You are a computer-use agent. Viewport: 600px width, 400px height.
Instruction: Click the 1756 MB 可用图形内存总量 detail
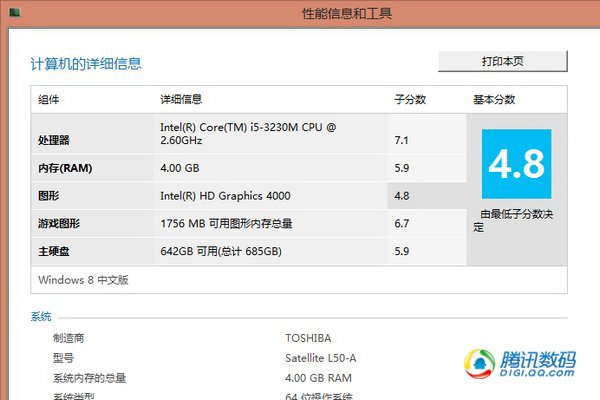(226, 223)
